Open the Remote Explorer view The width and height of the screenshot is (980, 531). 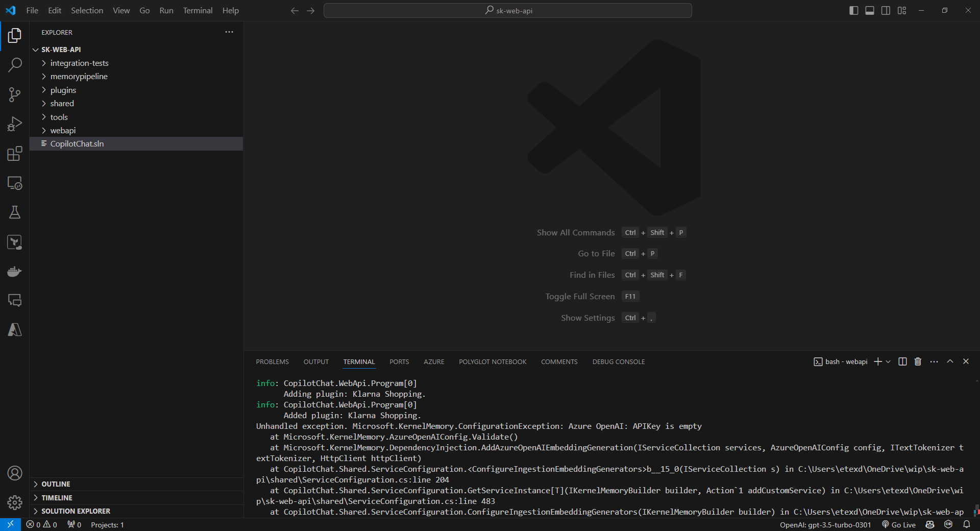coord(15,183)
